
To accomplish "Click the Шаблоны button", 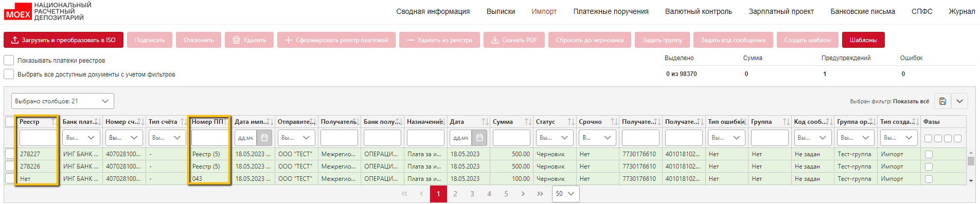I will point(863,40).
